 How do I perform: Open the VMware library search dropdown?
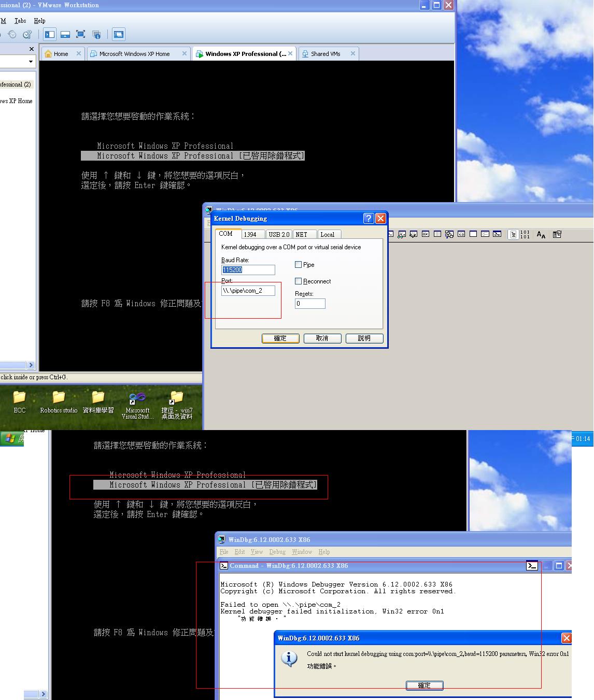coord(31,62)
